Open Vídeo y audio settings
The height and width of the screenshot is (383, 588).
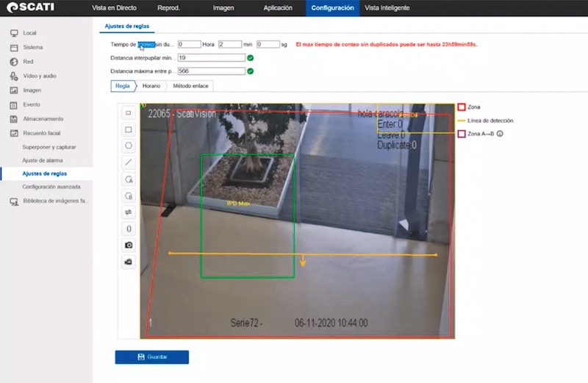[39, 76]
